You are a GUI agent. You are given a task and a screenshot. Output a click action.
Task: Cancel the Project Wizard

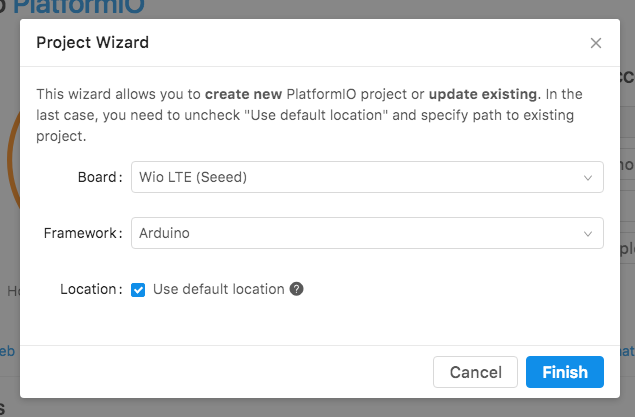475,372
